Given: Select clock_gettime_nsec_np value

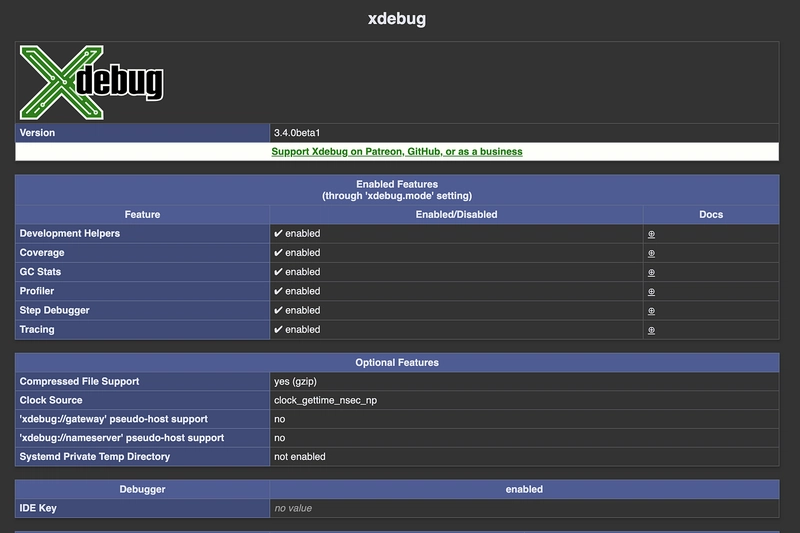Looking at the screenshot, I should point(326,400).
